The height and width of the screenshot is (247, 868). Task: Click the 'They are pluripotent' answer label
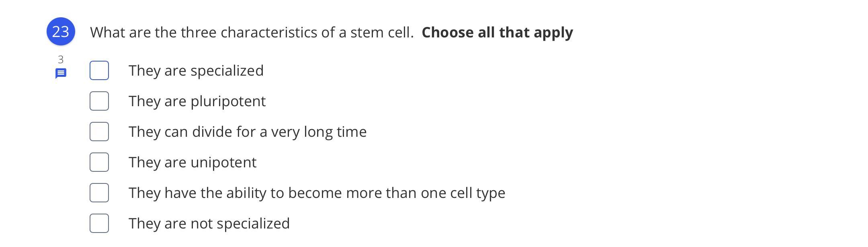coord(197,101)
